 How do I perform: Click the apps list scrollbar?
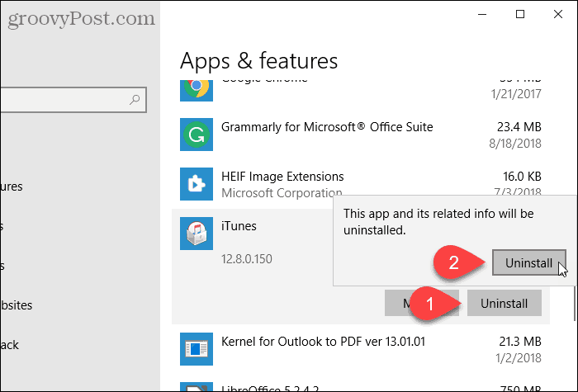(x=576, y=302)
